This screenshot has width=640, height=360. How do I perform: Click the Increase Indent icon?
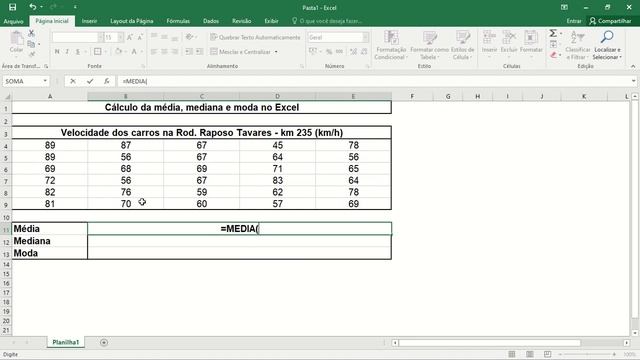tap(200, 51)
